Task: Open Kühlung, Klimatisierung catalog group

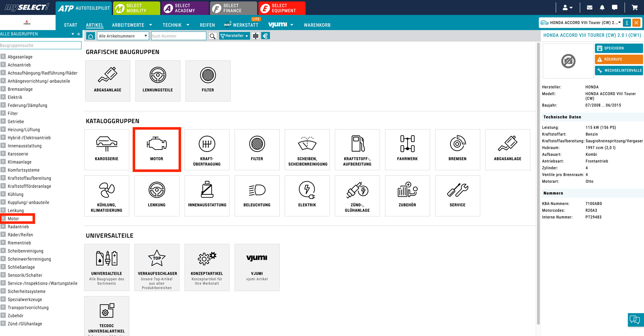Action: tap(107, 196)
